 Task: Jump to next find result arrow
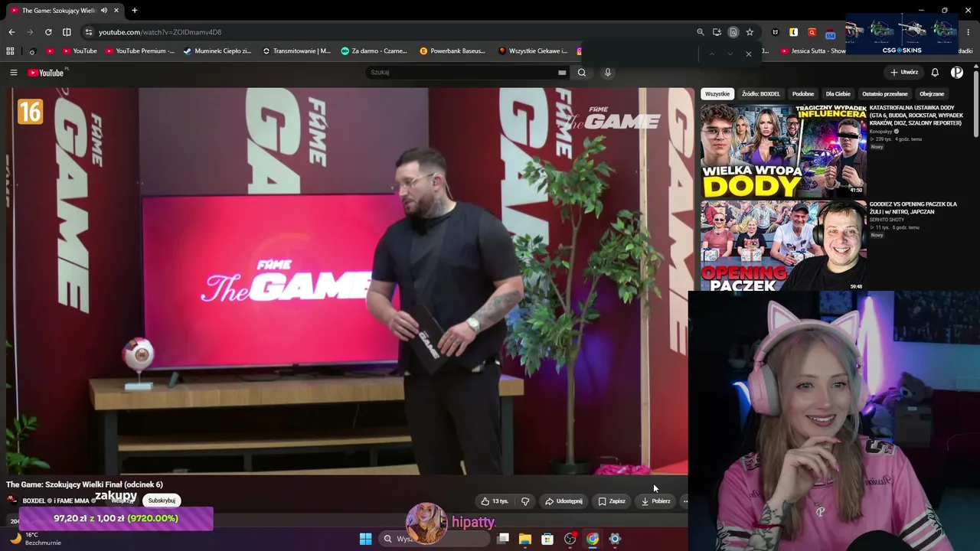coord(730,54)
